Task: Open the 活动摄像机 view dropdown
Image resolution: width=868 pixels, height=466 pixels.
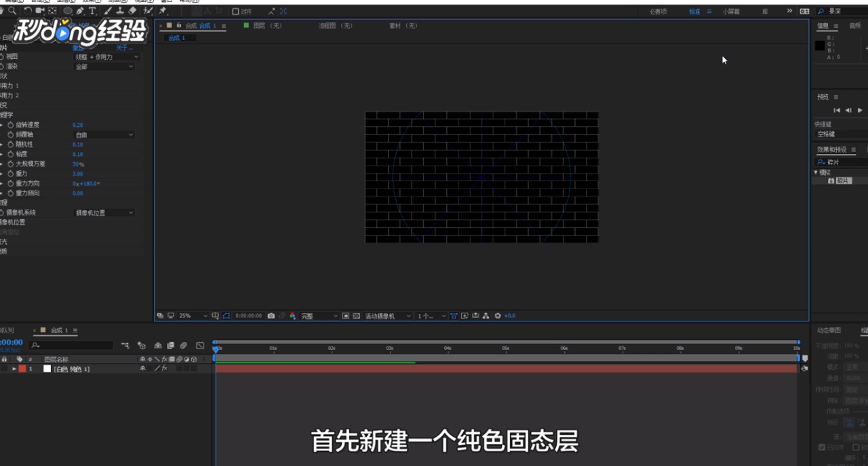Action: pos(388,316)
